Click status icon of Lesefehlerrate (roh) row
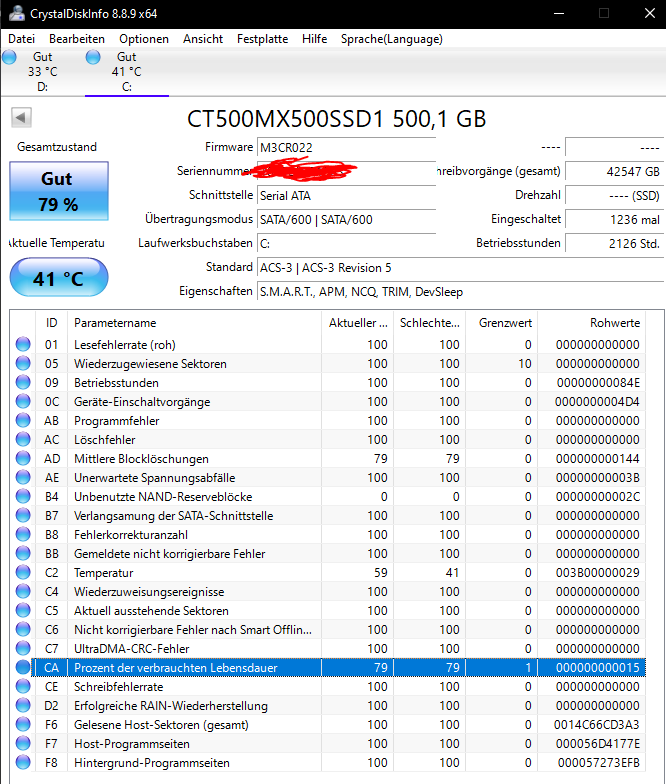666x784 pixels. 23,344
